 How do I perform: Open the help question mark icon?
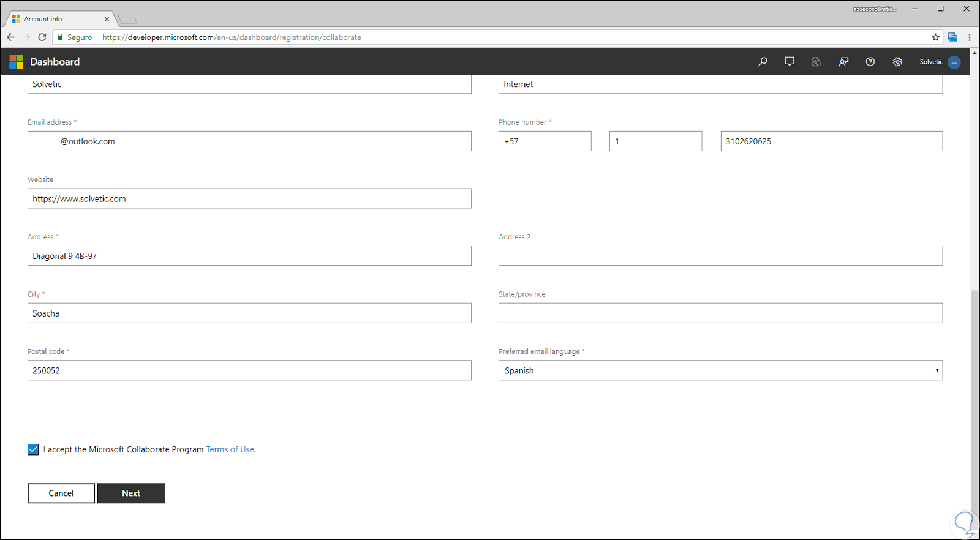click(870, 62)
